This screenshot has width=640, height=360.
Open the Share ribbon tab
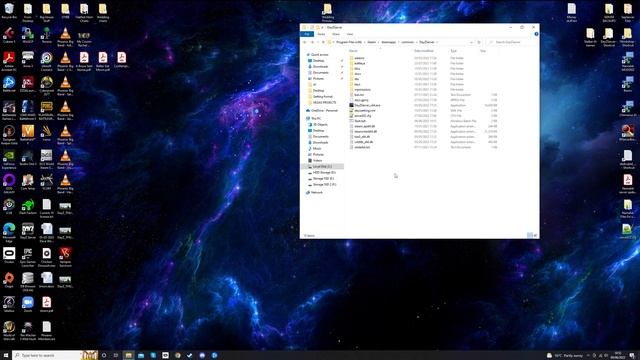click(x=336, y=34)
